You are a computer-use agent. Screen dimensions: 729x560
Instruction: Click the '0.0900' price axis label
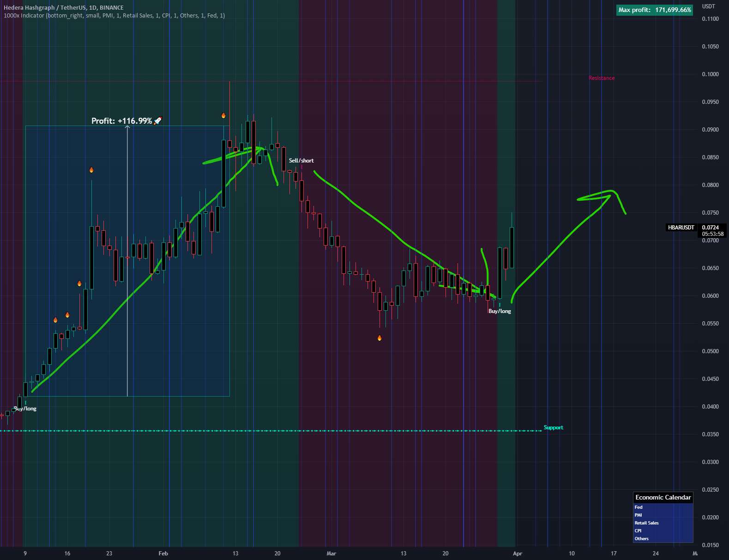710,130
